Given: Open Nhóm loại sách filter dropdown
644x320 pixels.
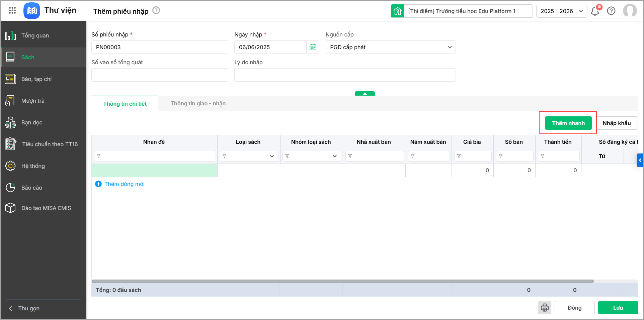Looking at the screenshot, I should (x=312, y=156).
